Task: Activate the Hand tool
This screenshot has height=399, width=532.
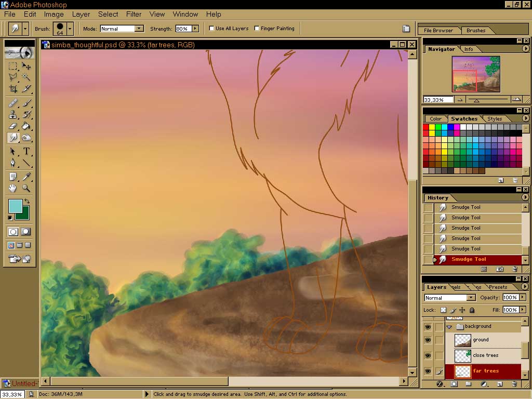Action: (x=14, y=189)
